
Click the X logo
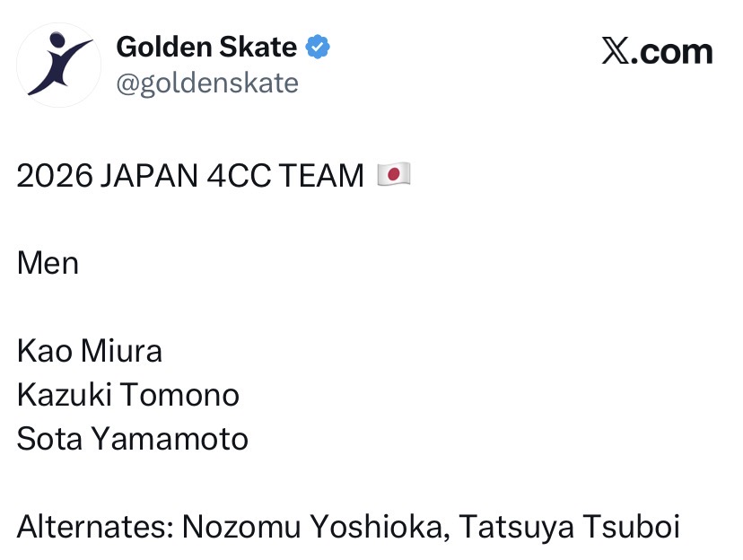(616, 52)
